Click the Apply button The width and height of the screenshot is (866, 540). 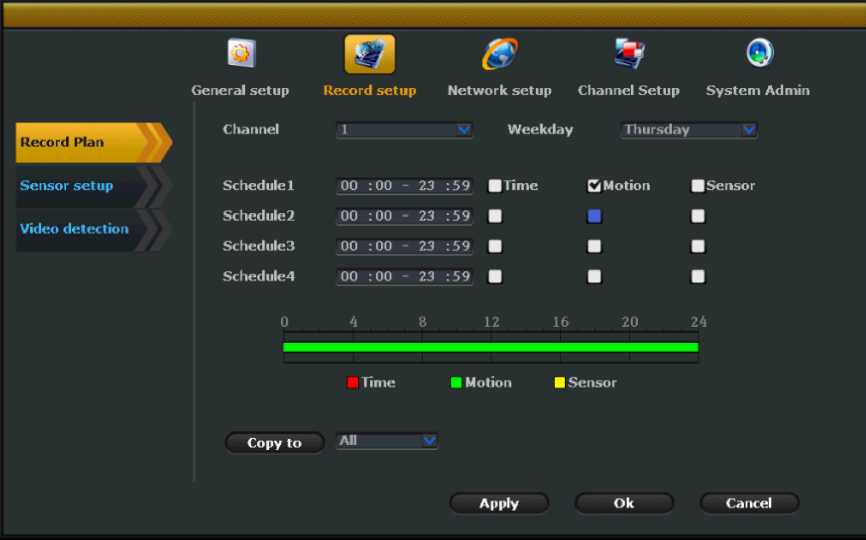(499, 503)
